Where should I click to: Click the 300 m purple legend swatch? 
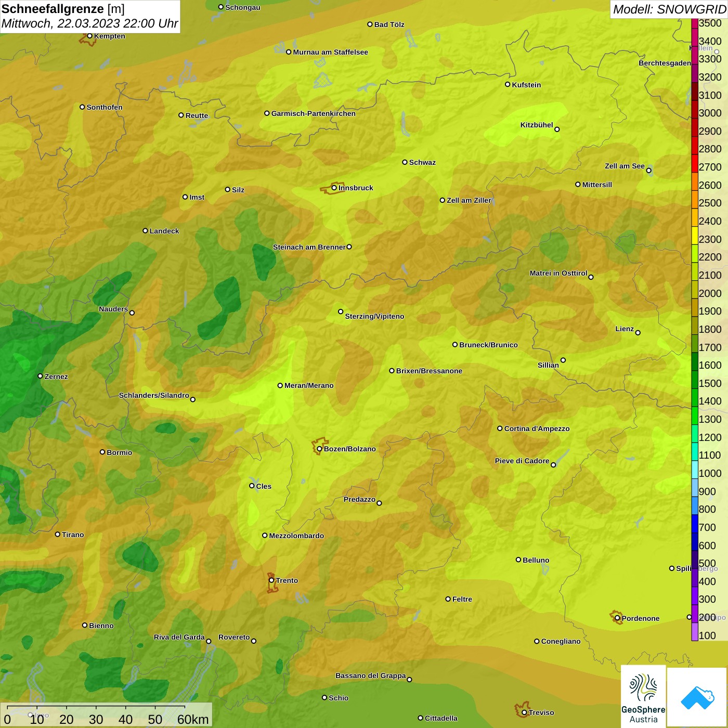point(695,595)
